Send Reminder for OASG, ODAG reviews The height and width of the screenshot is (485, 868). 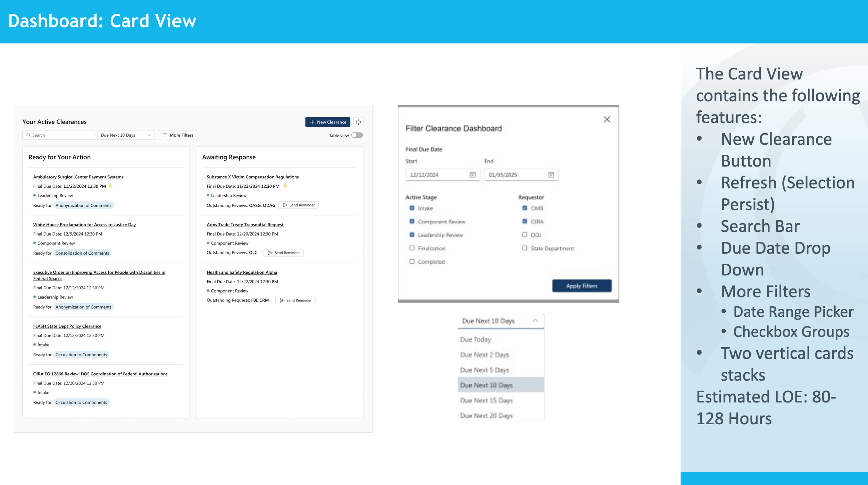(x=298, y=205)
